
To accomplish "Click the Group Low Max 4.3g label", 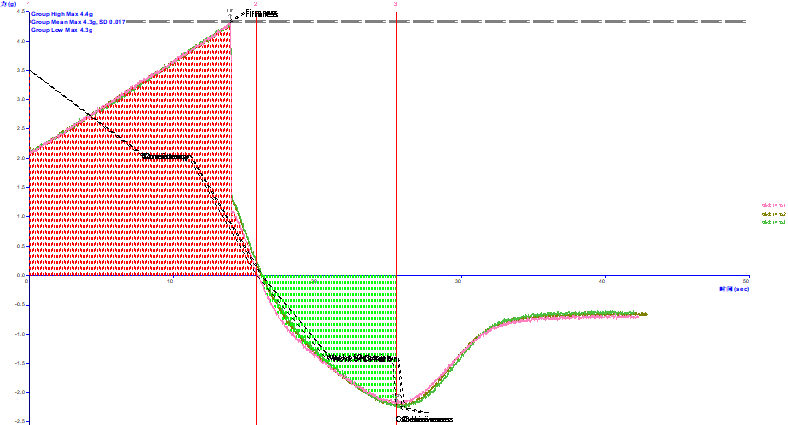I will 61,30.
